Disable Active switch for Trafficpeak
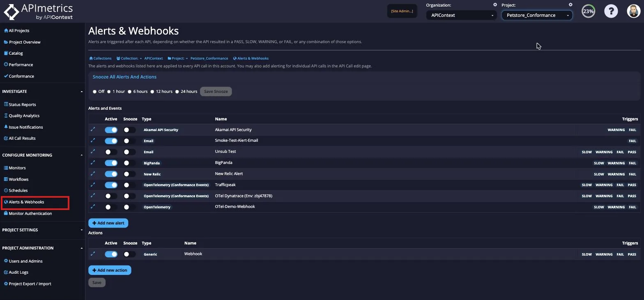Screen dimensions: 644x300 click(x=111, y=185)
